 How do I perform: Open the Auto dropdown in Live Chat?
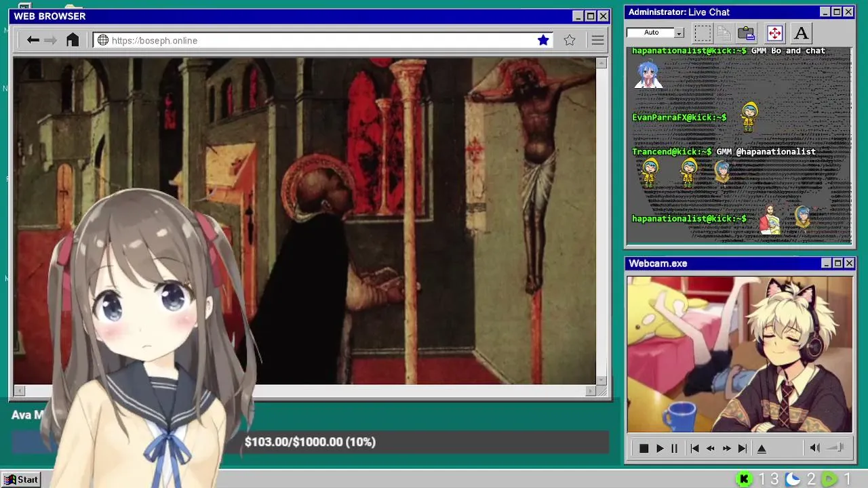(x=679, y=33)
